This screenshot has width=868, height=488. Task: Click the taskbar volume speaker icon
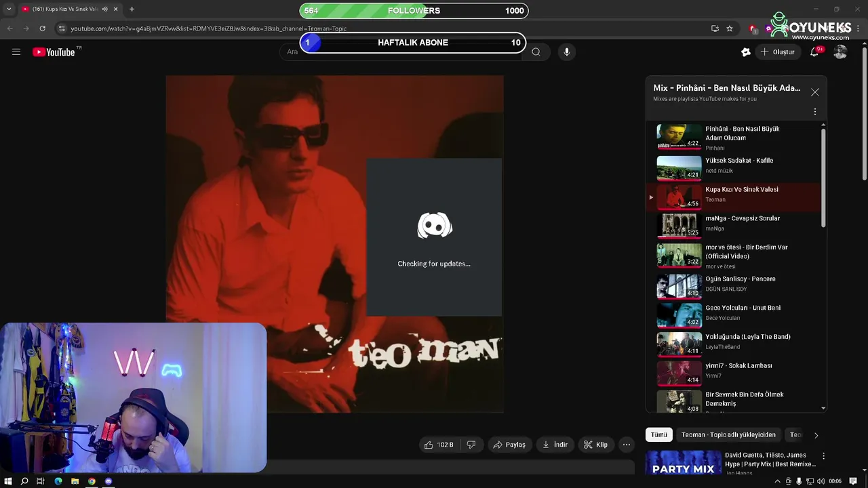pyautogui.click(x=821, y=481)
